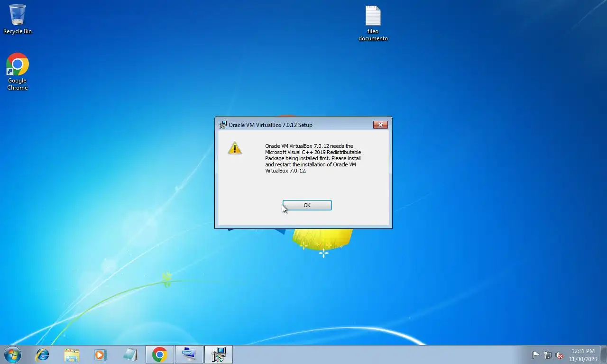Switch to the VirtualBox installer taskbar button

[x=219, y=355]
